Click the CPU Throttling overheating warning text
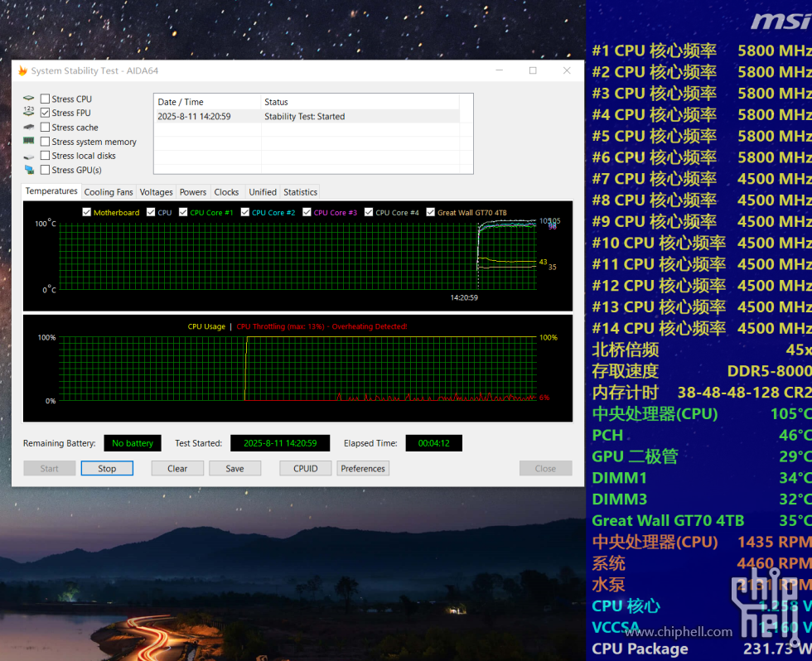 (321, 326)
